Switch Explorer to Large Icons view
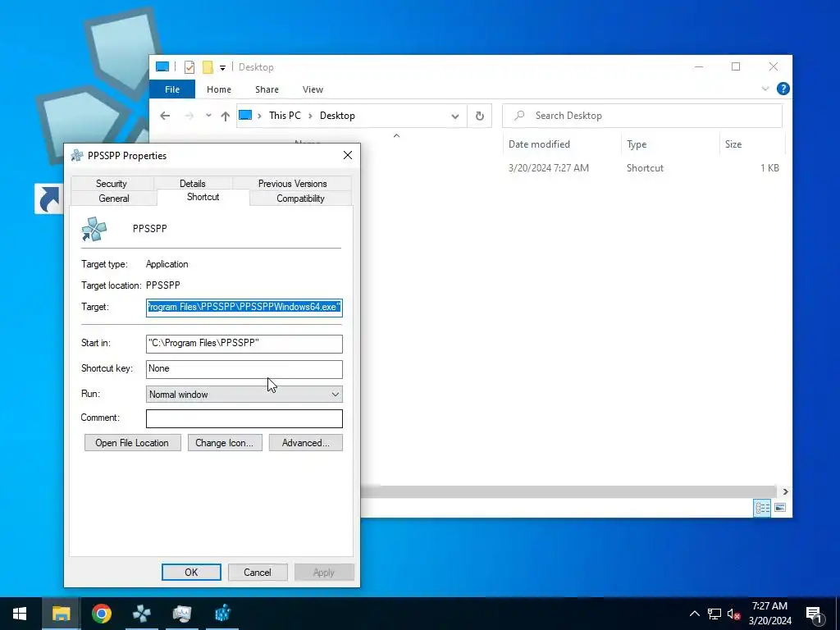840x630 pixels. coord(780,507)
